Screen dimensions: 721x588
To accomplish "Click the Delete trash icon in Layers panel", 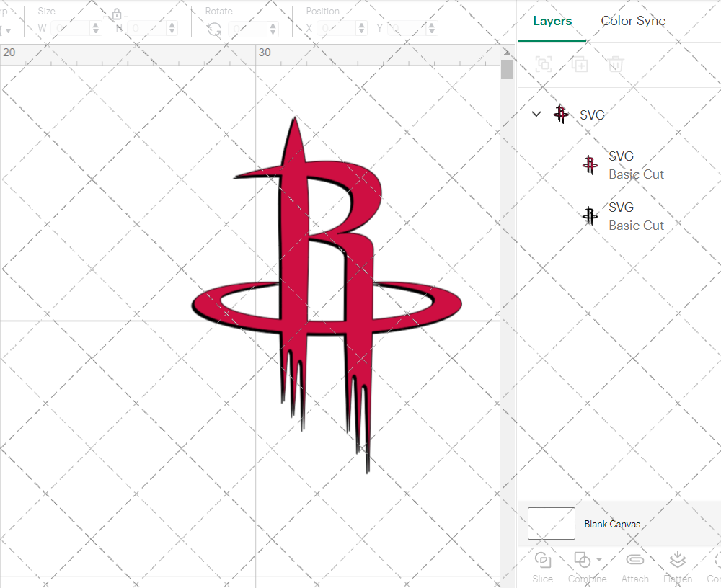I will tap(616, 64).
